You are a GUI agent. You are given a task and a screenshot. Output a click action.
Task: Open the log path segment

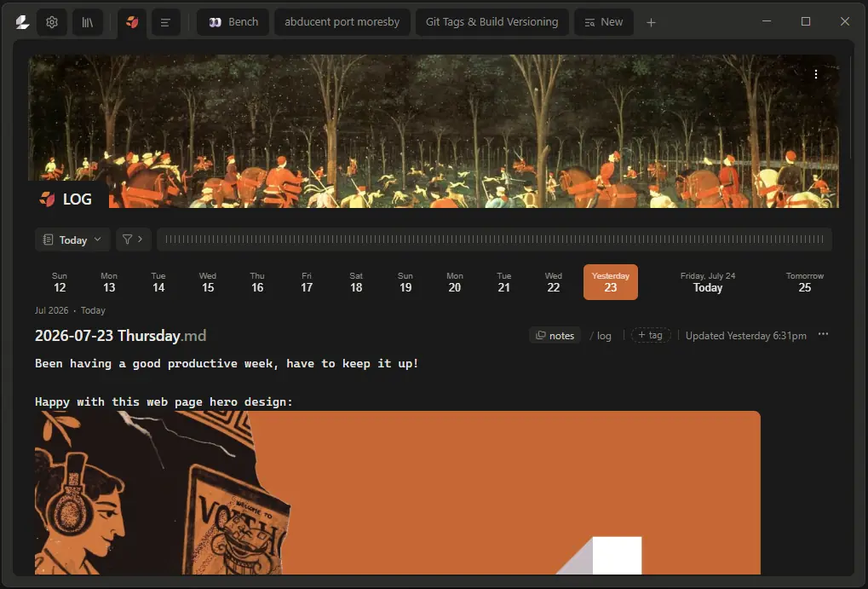tap(604, 336)
